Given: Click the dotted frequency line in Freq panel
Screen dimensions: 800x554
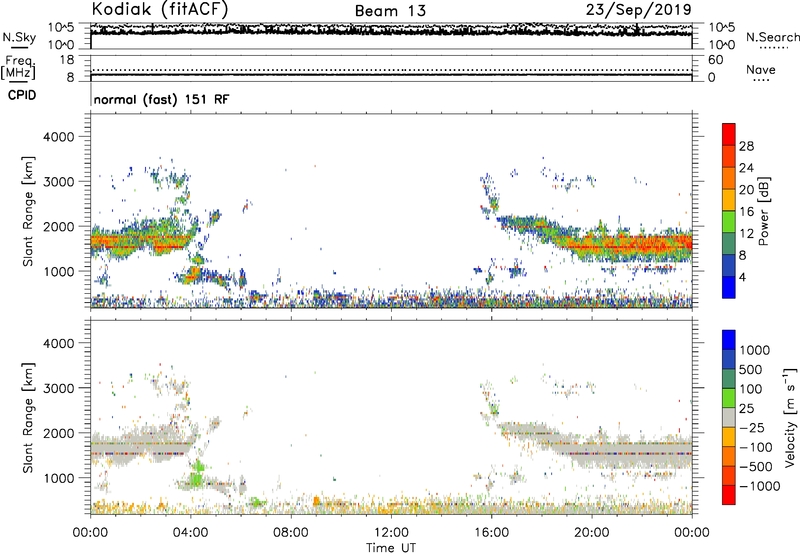Looking at the screenshot, I should (x=391, y=70).
